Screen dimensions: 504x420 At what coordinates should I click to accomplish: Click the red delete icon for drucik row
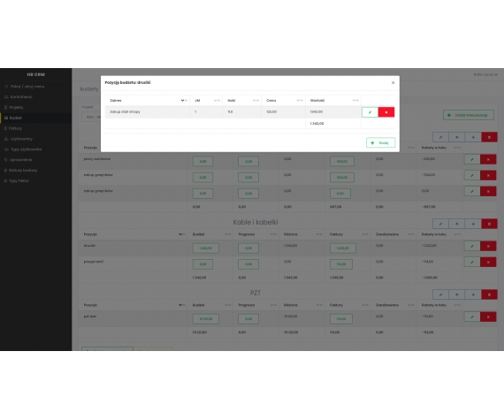(488, 246)
